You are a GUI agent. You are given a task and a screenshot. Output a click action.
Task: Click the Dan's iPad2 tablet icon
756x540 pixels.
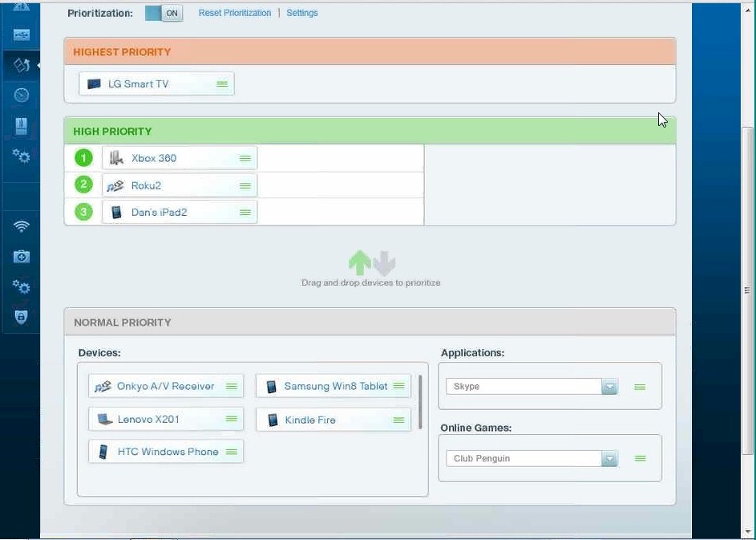pos(116,213)
